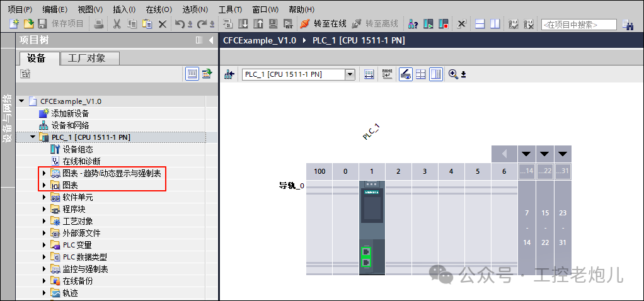This screenshot has height=301, width=644.
Task: Click the project search field 在项目中搜索
Action: (578, 25)
